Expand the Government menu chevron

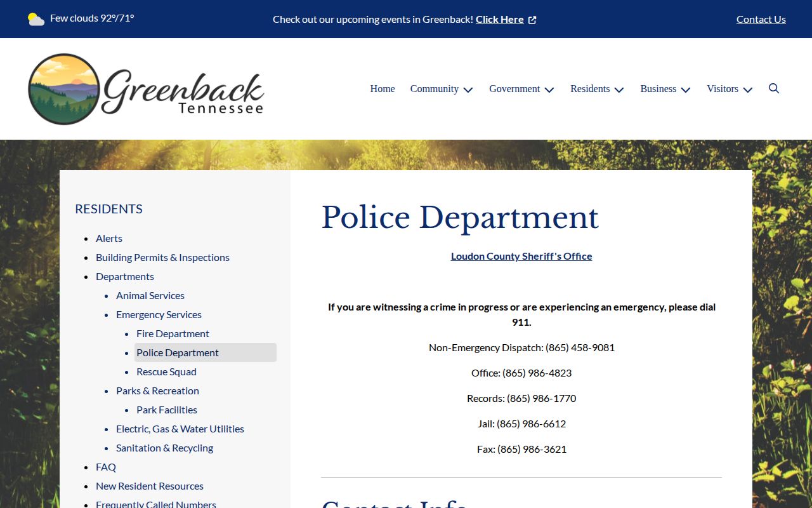[x=549, y=90]
